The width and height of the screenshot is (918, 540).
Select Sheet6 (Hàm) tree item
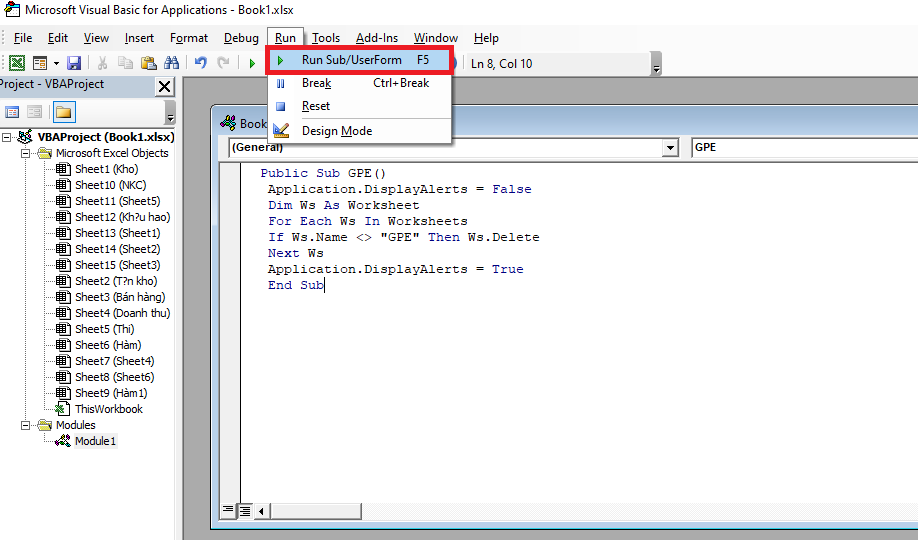pos(108,346)
